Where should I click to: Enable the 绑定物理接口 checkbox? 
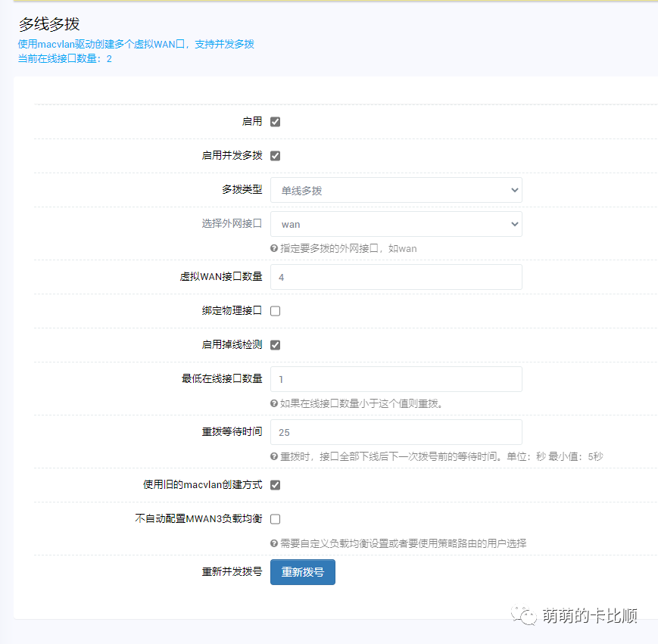pyautogui.click(x=275, y=310)
